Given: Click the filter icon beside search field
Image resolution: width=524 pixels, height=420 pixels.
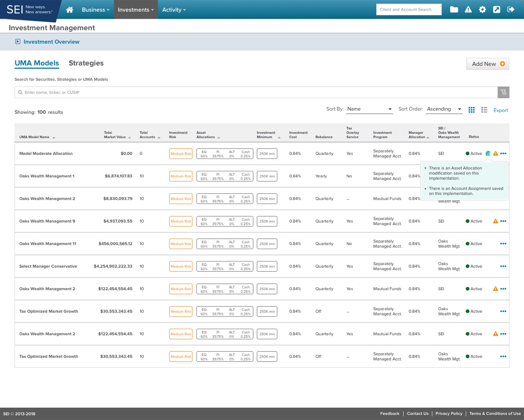Looking at the screenshot, I should (x=503, y=92).
